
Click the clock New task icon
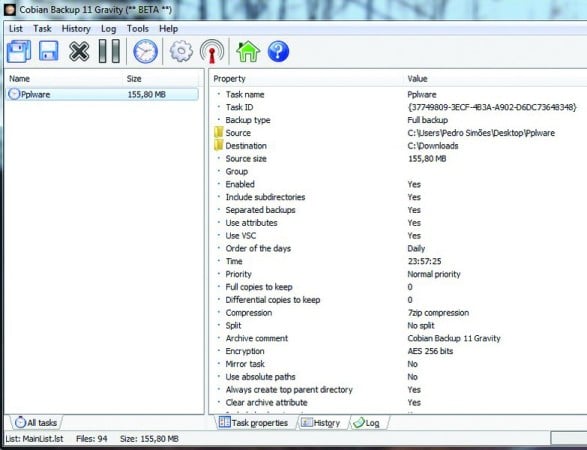(x=146, y=51)
